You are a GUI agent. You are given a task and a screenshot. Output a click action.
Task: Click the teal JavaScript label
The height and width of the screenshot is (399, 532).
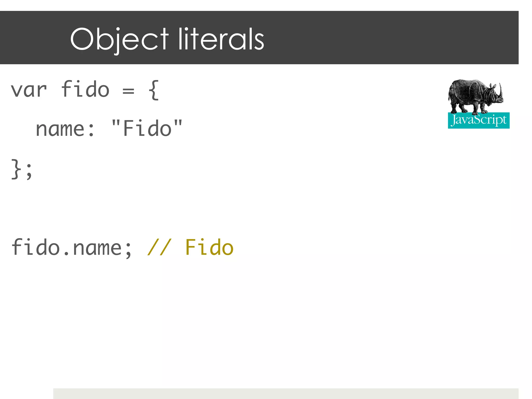(x=478, y=120)
